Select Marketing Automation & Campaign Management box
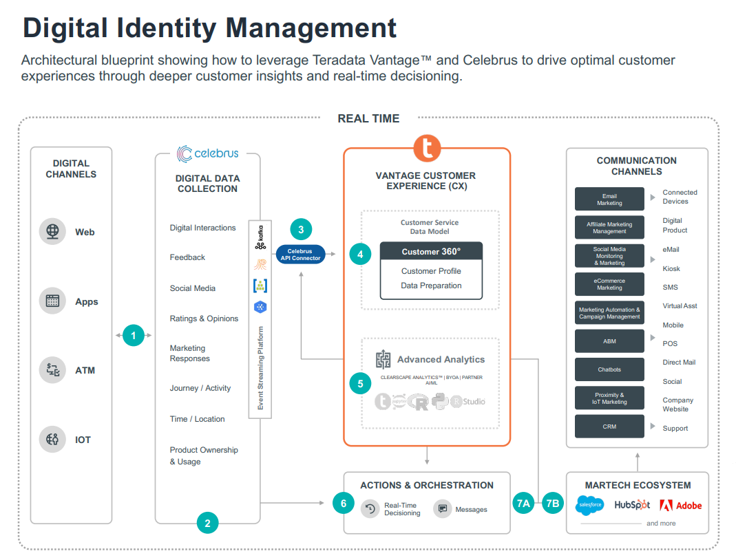Screen dimensions: 736x560 click(609, 313)
